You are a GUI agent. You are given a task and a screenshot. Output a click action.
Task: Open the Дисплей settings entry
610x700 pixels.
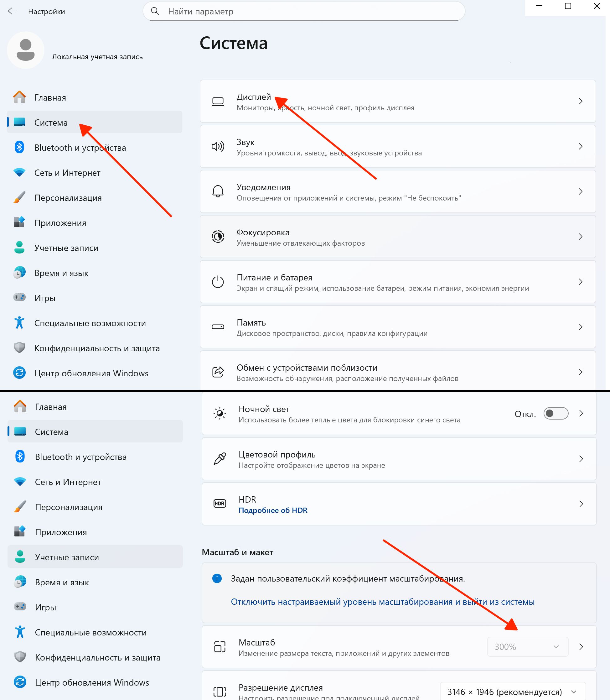[x=398, y=102]
